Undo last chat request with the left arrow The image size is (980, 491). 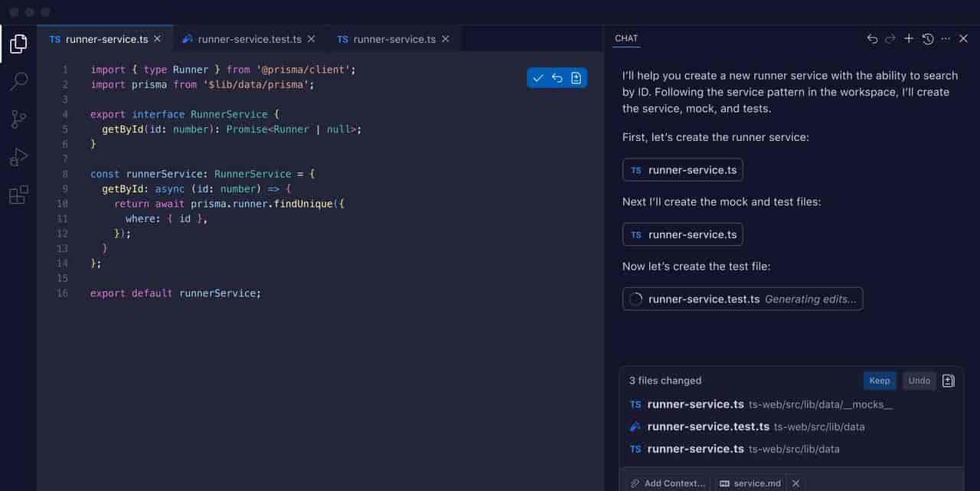(x=872, y=38)
